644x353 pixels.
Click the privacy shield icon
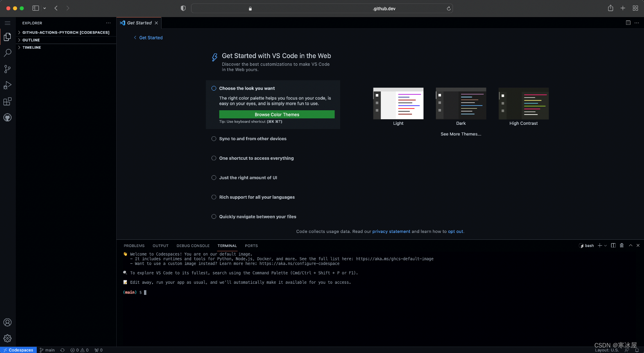tap(183, 8)
